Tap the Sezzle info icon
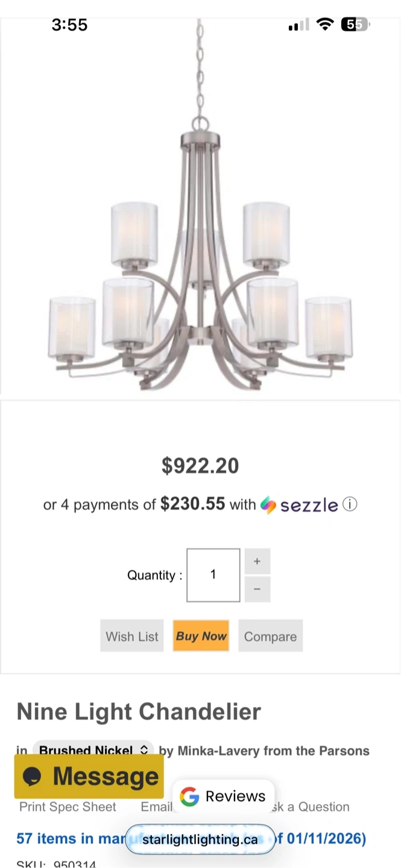 tap(350, 505)
